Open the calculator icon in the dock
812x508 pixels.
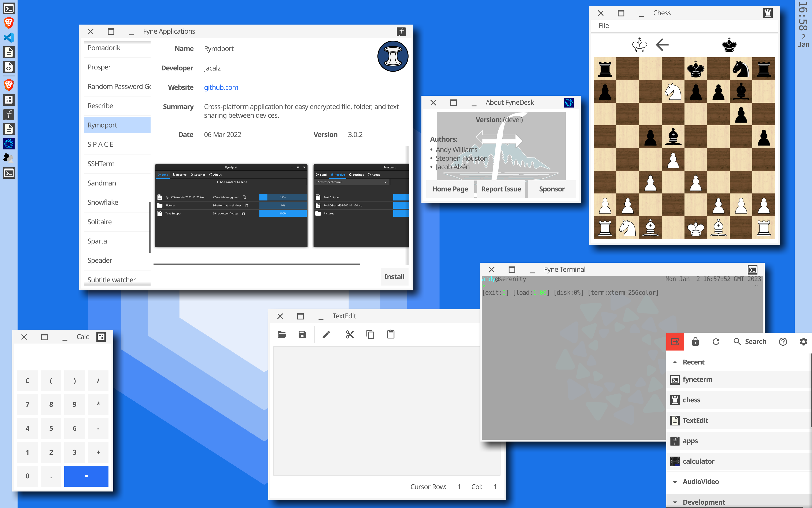pyautogui.click(x=9, y=100)
